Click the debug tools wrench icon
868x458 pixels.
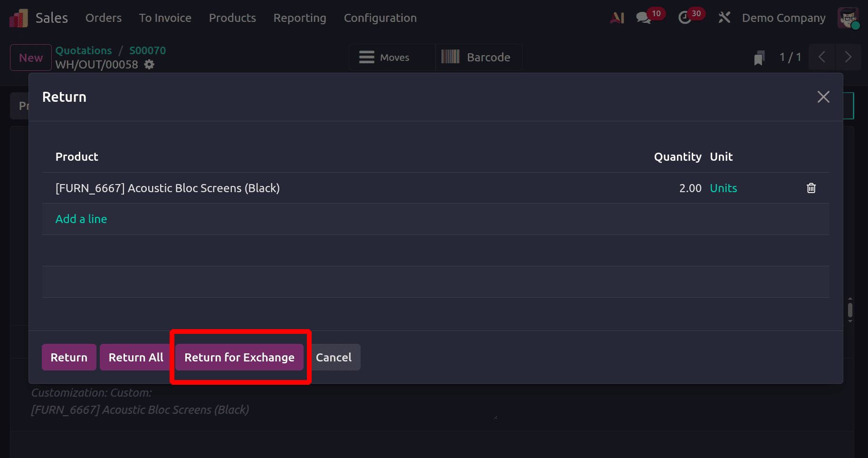[724, 18]
